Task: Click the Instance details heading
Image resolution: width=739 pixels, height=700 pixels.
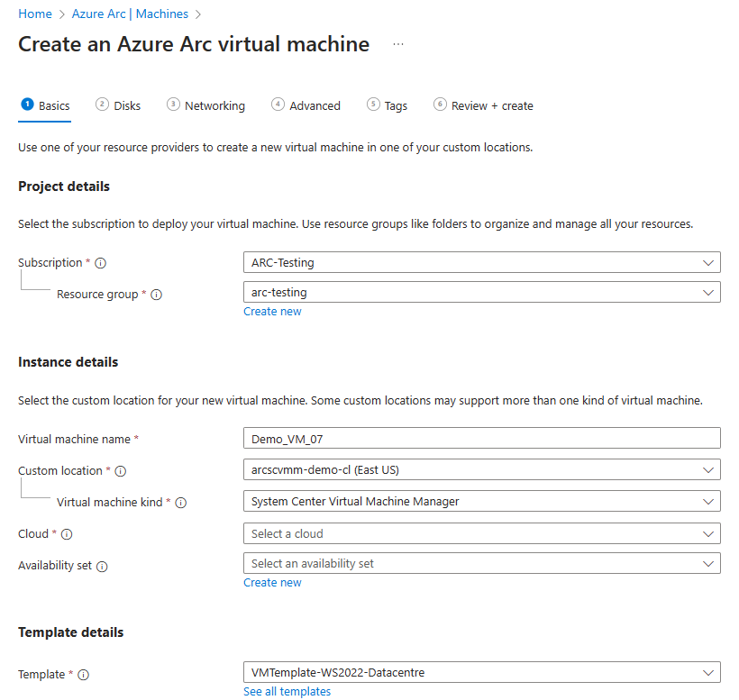Action: 68,362
